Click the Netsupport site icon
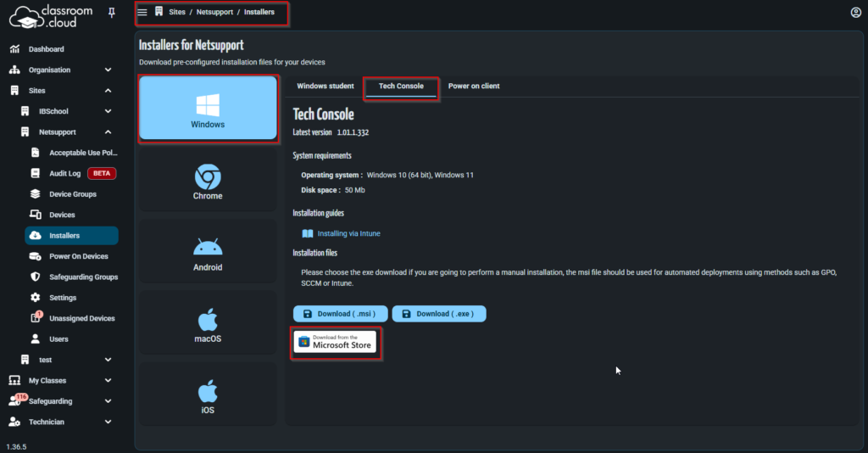Screen dimensions: 868x453 (25, 131)
